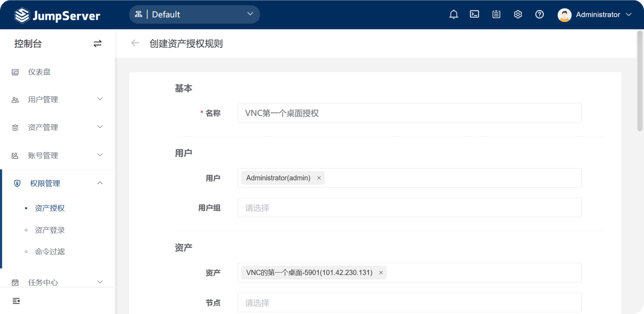
Task: Click the 资产 asset selection field
Action: click(409, 273)
